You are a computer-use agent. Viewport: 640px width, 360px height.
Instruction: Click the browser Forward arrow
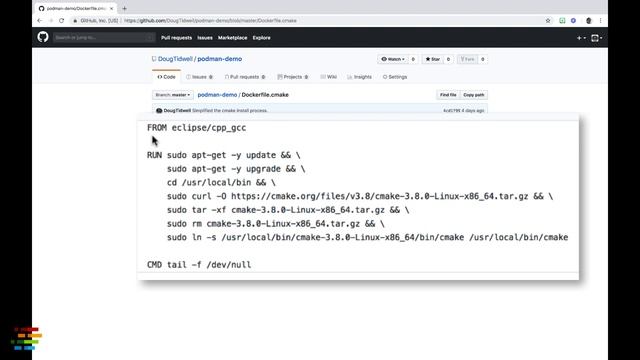click(51, 20)
